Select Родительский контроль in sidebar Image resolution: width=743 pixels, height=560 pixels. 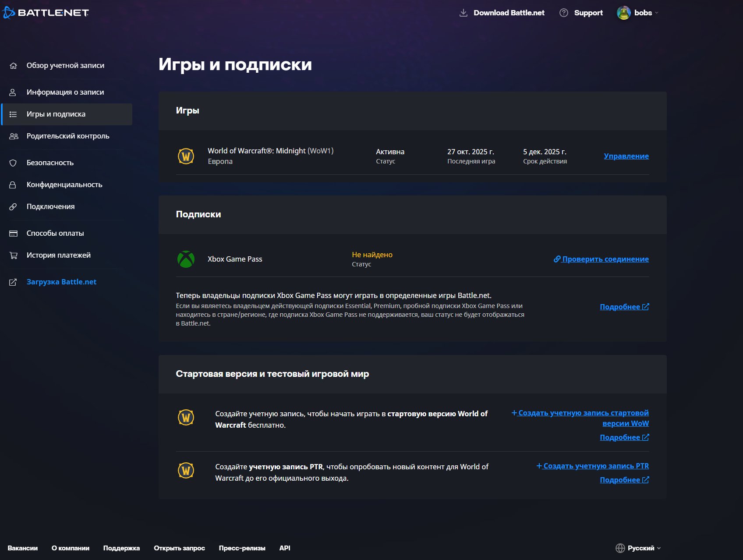coord(68,136)
